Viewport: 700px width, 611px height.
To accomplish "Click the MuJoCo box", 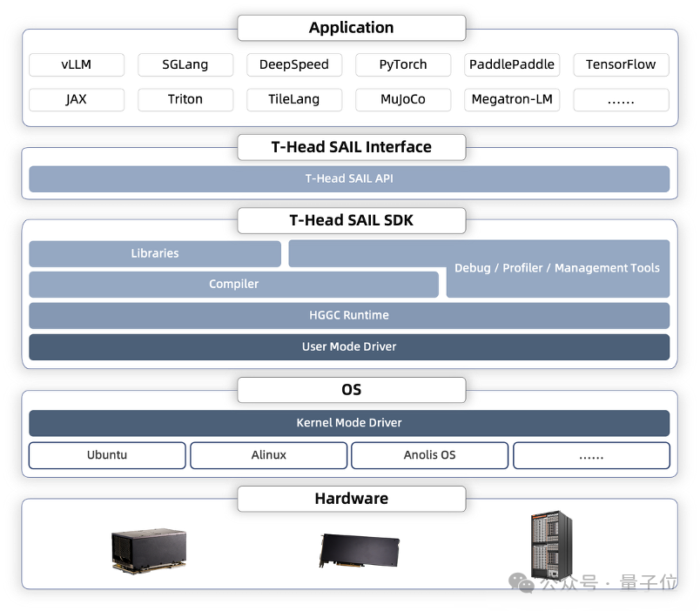I will coord(403,99).
